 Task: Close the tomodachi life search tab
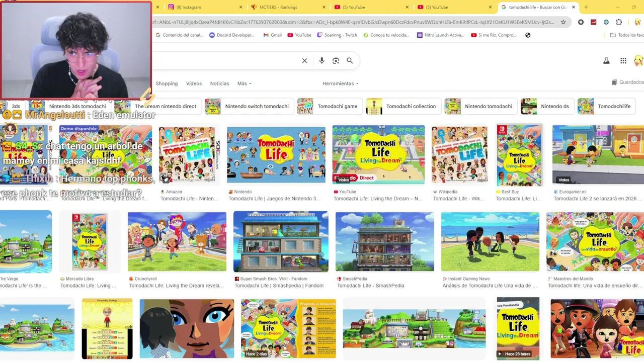click(x=573, y=7)
